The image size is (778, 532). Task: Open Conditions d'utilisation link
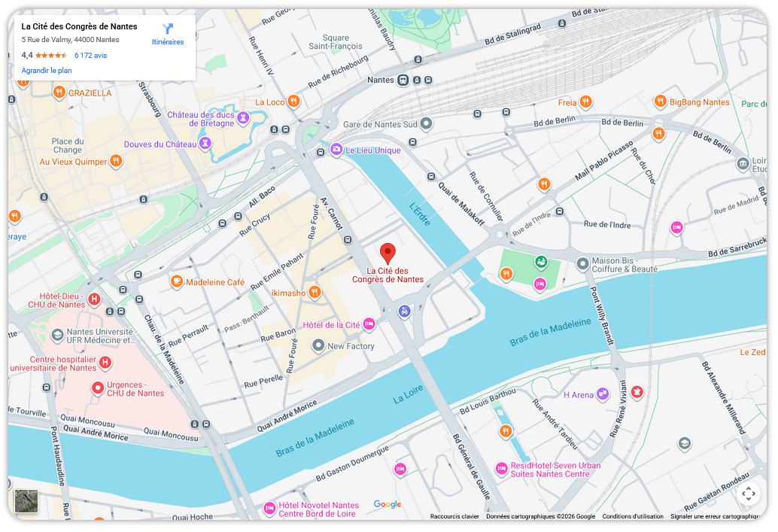(x=633, y=516)
